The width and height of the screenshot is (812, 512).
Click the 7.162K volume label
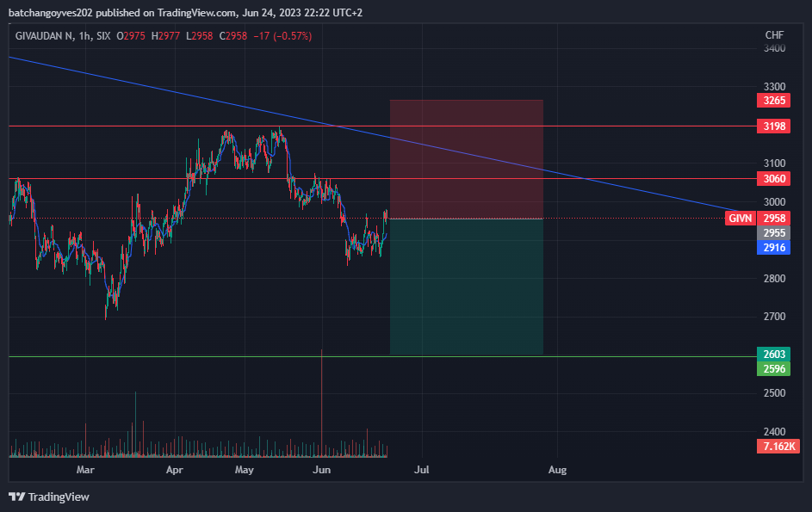click(x=778, y=447)
